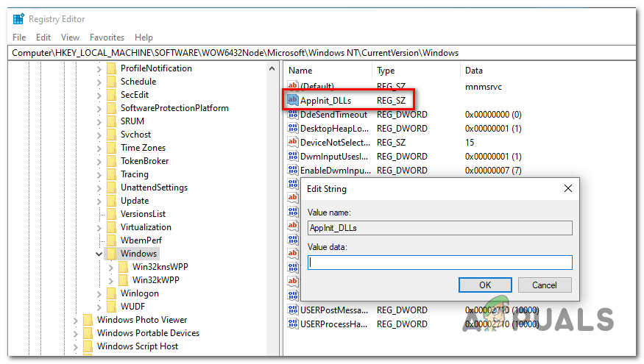Screen dimensions: 644x364
Task: Expand the Virtualization key
Action: coord(99,228)
